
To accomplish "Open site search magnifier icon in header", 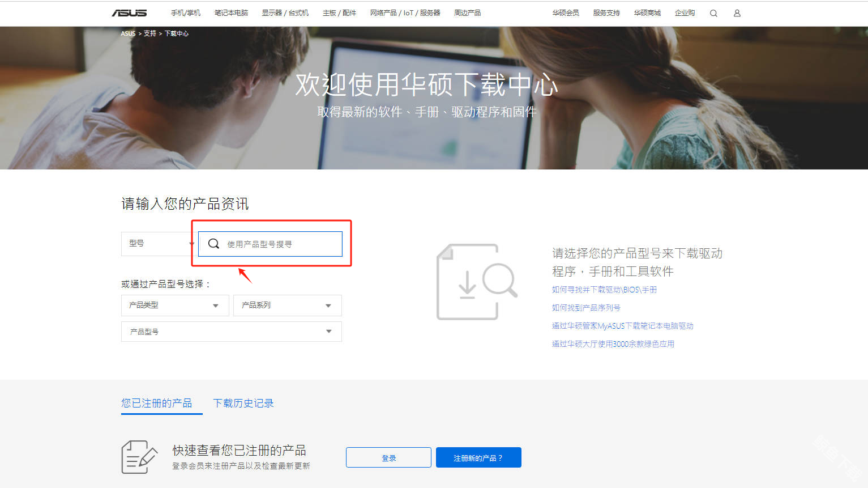I will tap(713, 13).
